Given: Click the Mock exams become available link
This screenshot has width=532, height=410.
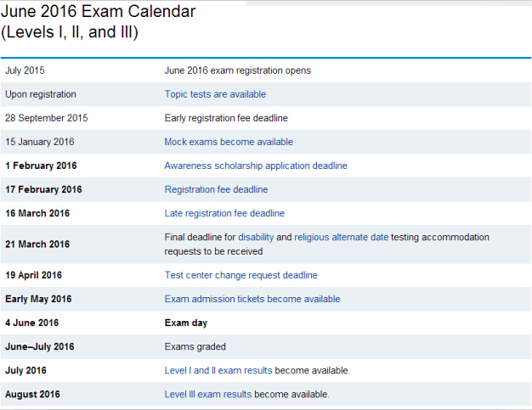Looking at the screenshot, I should click(229, 142).
